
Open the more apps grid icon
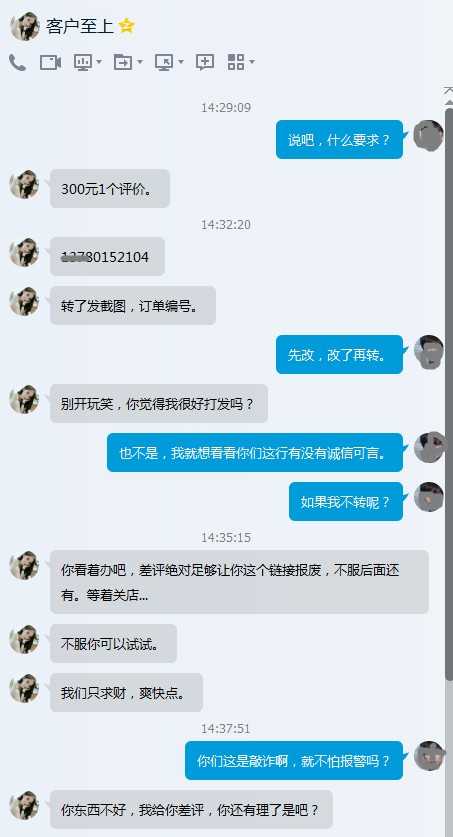236,62
